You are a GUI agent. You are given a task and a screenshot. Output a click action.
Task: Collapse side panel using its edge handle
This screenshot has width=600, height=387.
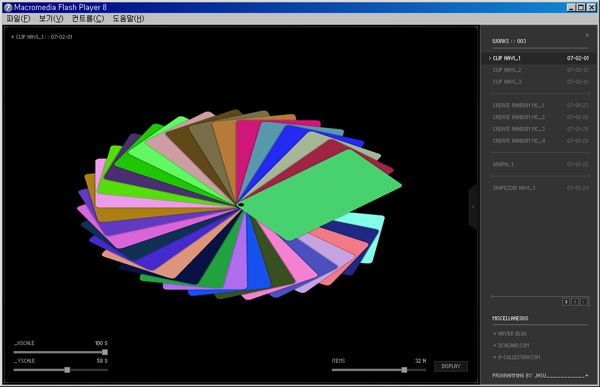tap(473, 207)
